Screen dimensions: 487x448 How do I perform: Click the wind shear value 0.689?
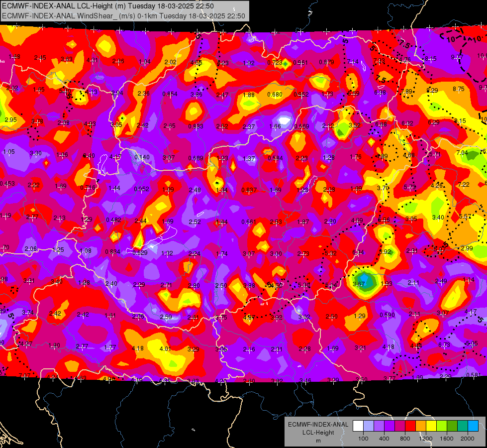pos(195,158)
